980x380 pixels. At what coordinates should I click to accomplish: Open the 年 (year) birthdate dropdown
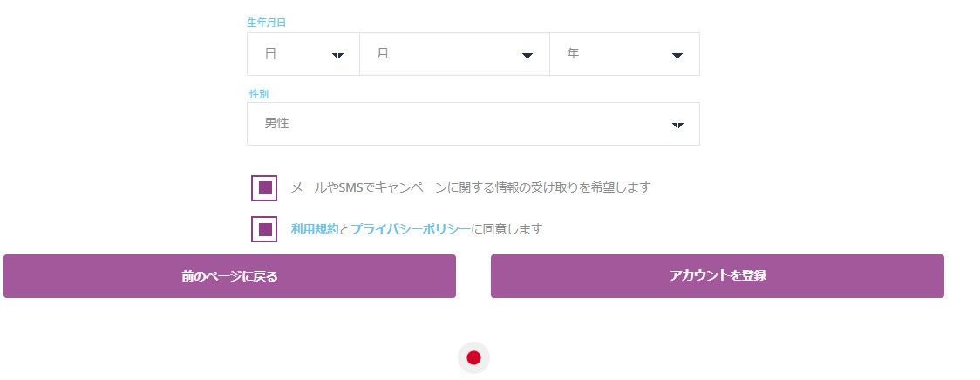coord(624,54)
